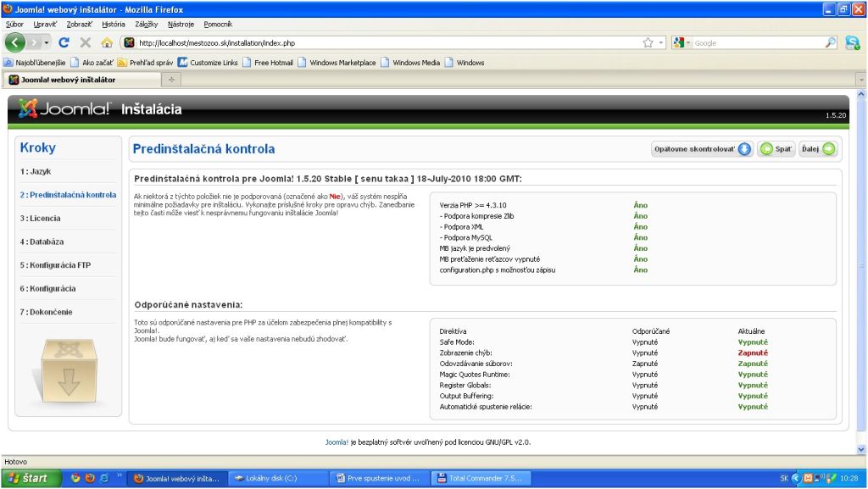The image size is (868, 489).
Task: Open a new tab with plus button
Action: click(x=171, y=80)
